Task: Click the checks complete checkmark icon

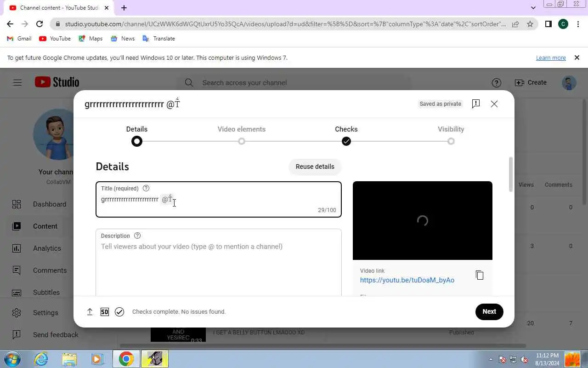Action: (119, 312)
